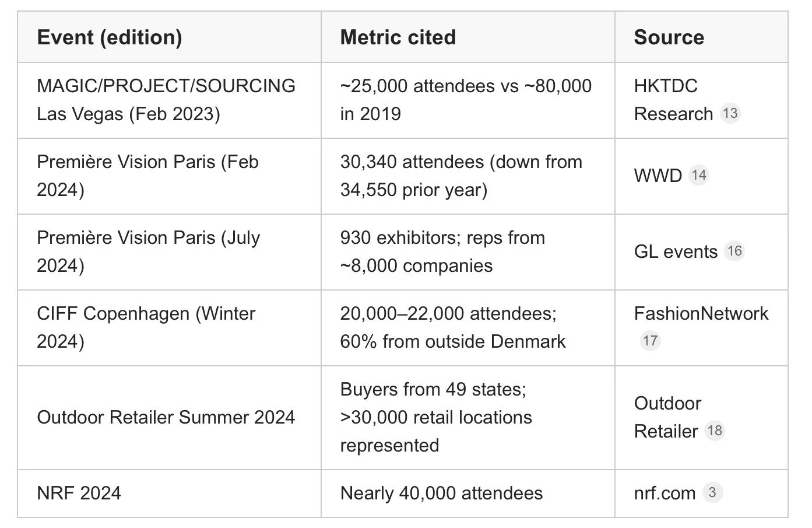This screenshot has width=812, height=528.
Task: Click the CIFF Copenhagen (Winter 2024) cell
Action: [169, 328]
